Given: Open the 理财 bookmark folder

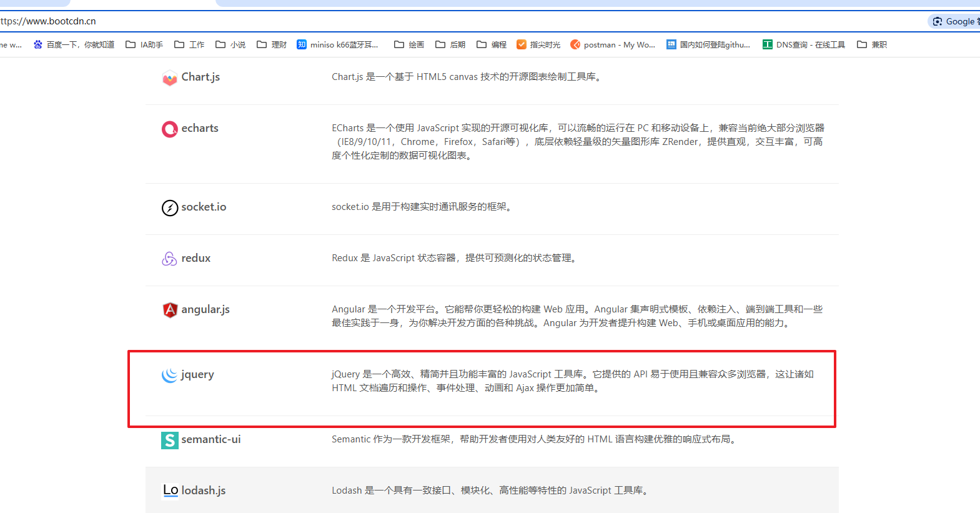Looking at the screenshot, I should coord(272,44).
